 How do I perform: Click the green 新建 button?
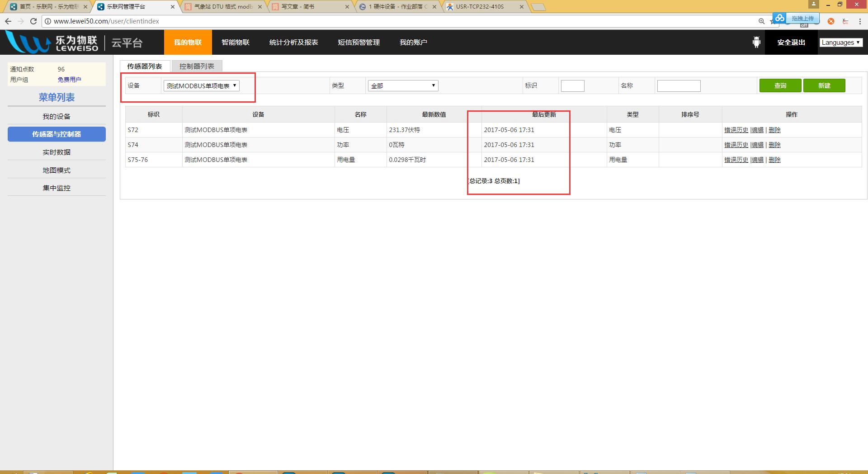tap(824, 85)
